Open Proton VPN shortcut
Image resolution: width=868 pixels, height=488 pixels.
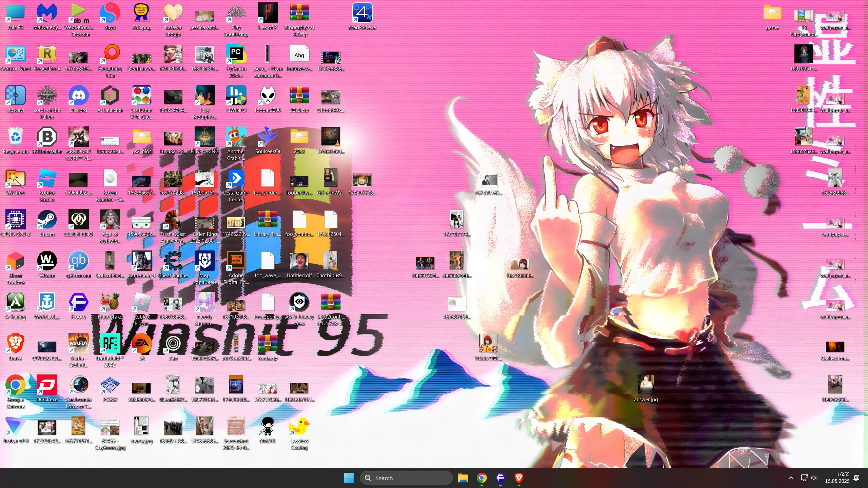click(16, 430)
